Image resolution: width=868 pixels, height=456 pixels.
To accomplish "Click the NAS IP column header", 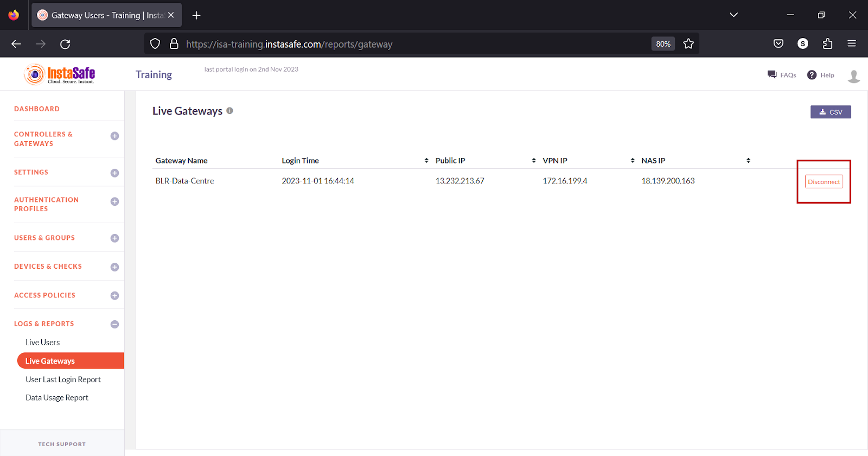I will pos(653,161).
